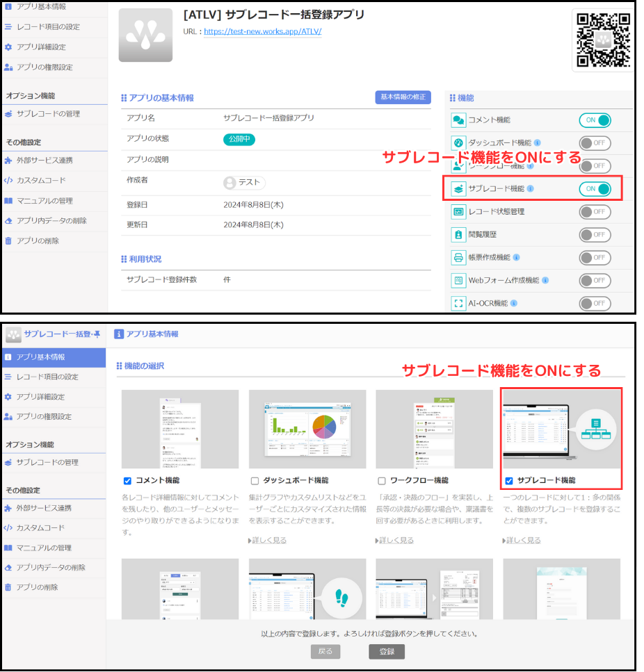Image resolution: width=644 pixels, height=672 pixels.
Task: Uncheck the コメント機能 checkbox
Action: click(127, 481)
